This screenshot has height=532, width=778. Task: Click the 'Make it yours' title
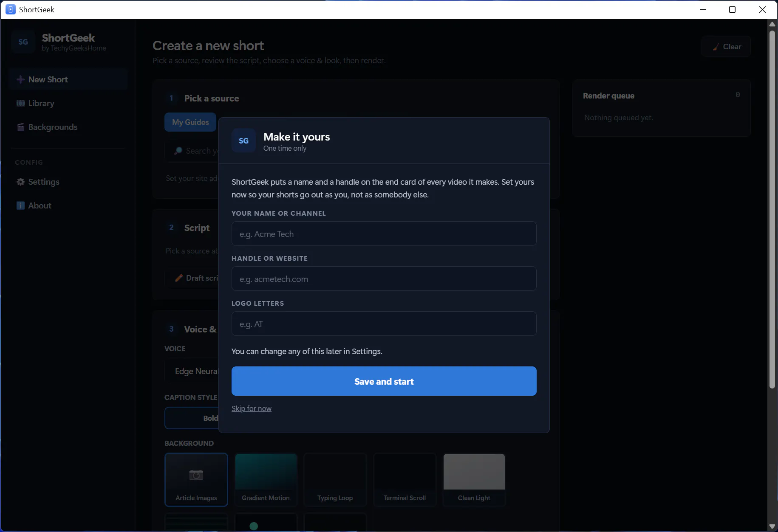297,137
